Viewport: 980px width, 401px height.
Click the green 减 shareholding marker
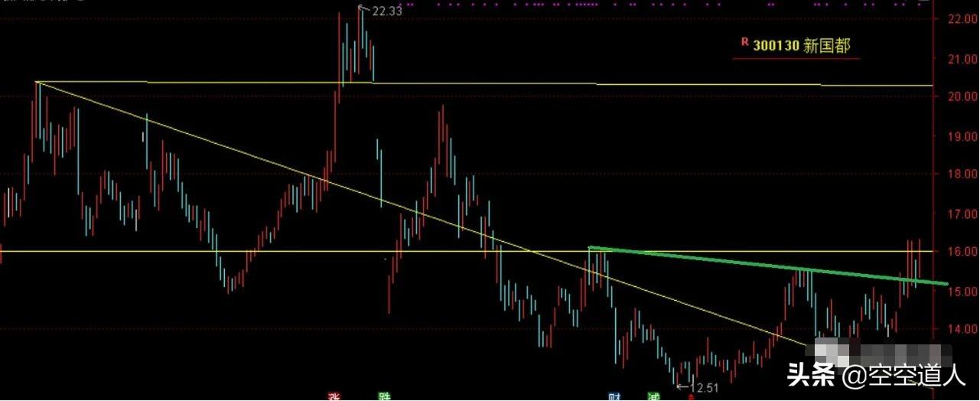point(653,396)
